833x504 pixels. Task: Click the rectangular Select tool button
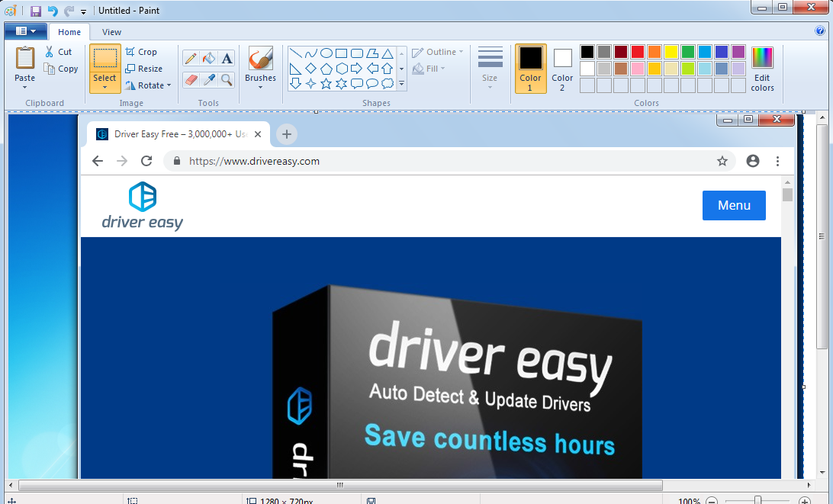pos(105,59)
